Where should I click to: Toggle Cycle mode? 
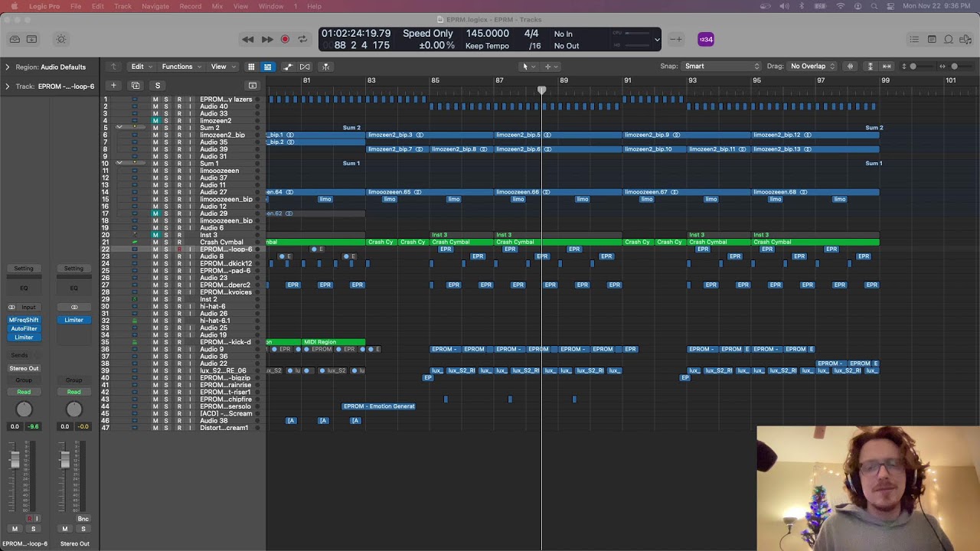coord(302,39)
